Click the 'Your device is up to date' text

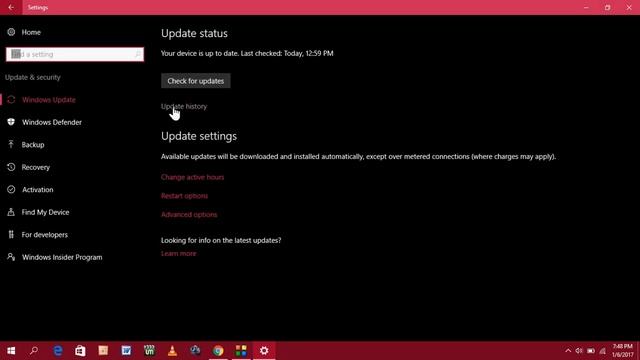point(247,53)
